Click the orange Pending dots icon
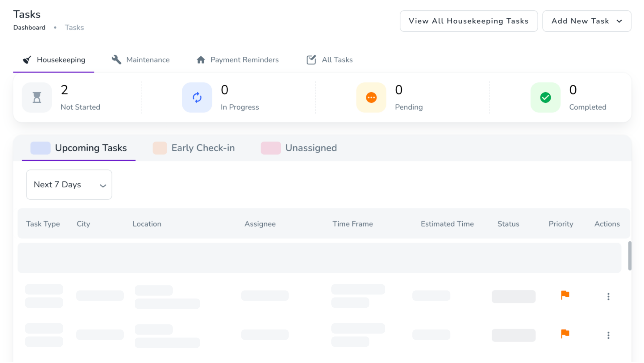The height and width of the screenshot is (363, 644). click(x=371, y=97)
